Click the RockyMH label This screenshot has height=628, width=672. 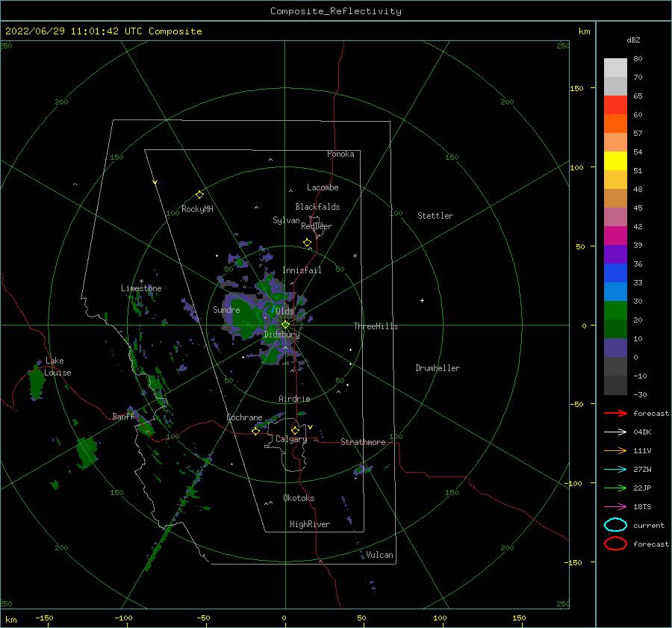(197, 209)
